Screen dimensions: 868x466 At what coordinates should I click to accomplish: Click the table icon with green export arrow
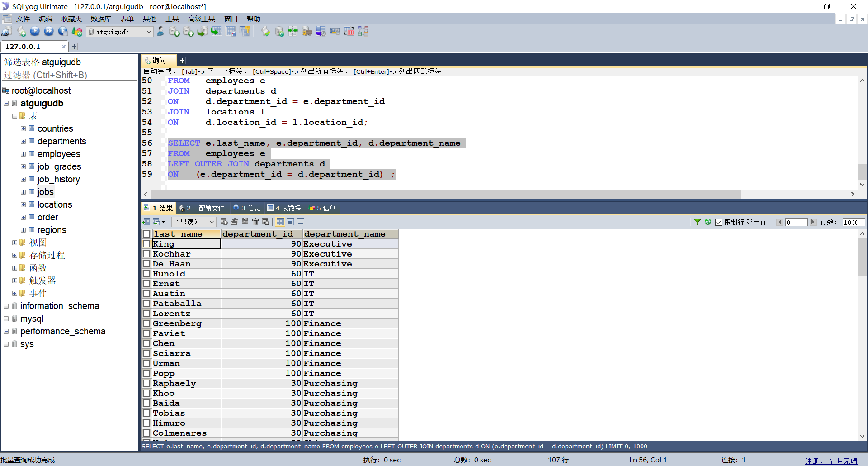[x=217, y=32]
